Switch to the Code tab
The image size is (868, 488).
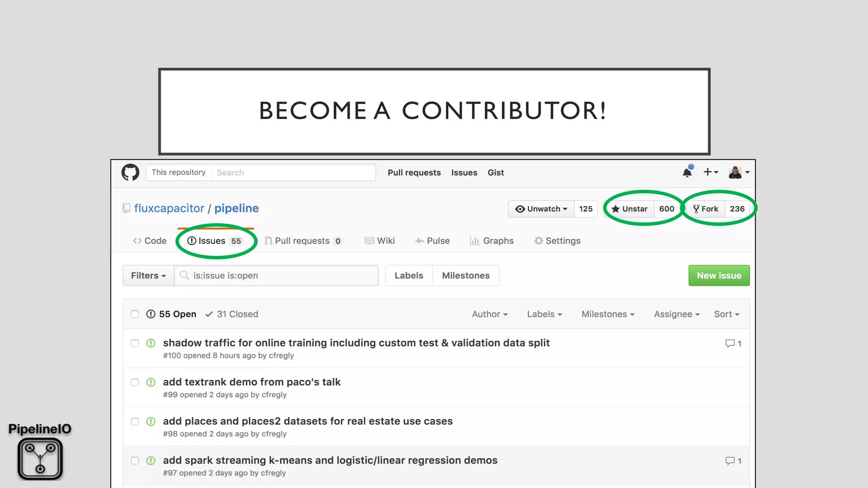coord(150,241)
